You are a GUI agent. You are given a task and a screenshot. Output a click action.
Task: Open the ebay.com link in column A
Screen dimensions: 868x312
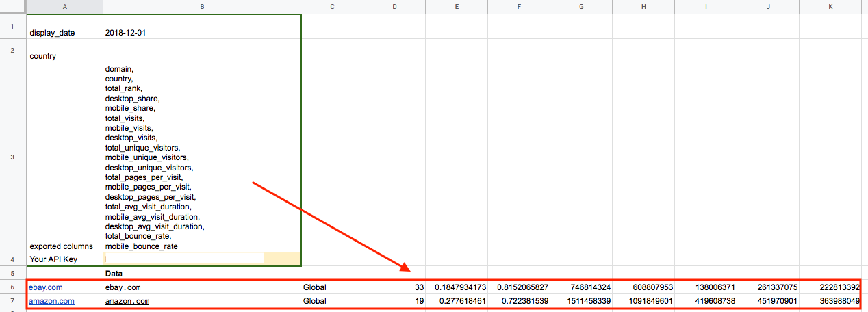45,287
